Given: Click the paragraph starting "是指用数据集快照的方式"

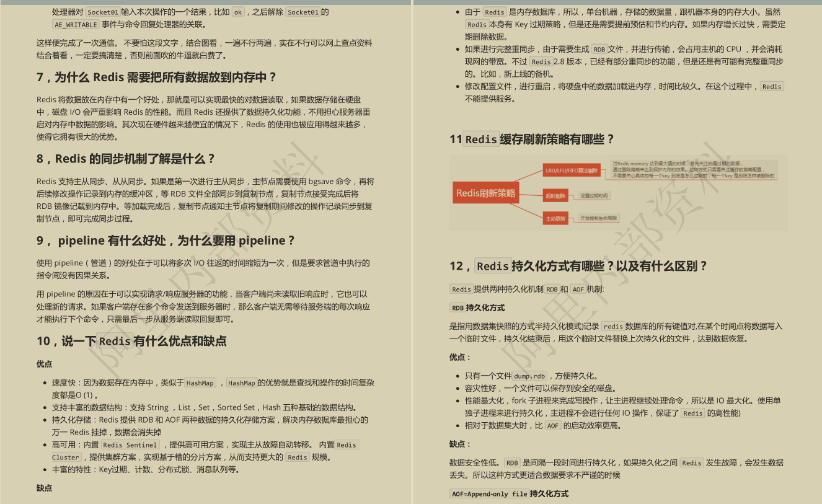Looking at the screenshot, I should coord(616,332).
